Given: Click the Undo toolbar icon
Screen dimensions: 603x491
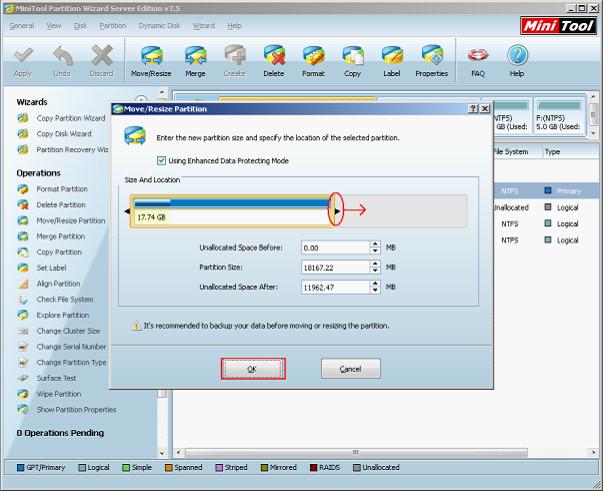Looking at the screenshot, I should click(62, 55).
